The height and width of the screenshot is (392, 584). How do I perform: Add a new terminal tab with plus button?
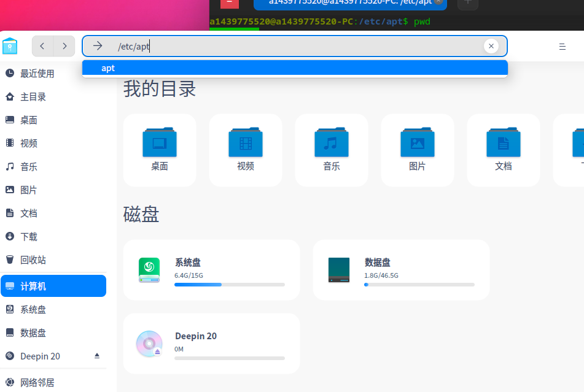point(468,3)
